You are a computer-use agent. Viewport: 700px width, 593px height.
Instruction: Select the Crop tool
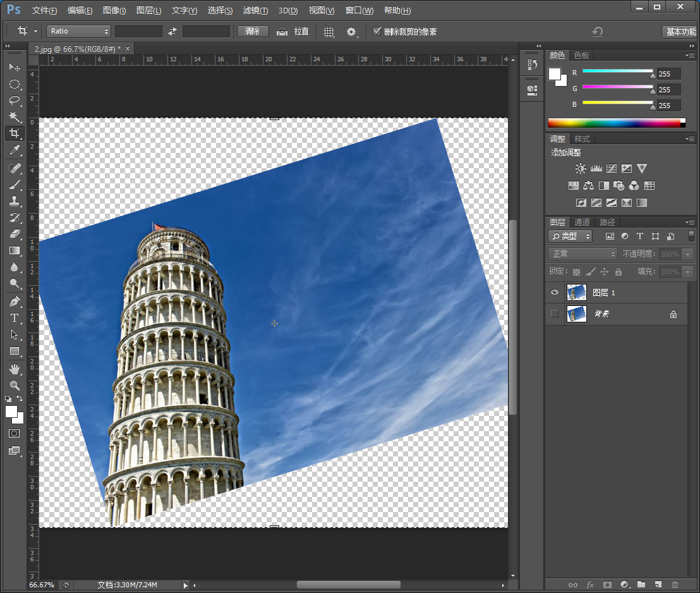tap(15, 133)
